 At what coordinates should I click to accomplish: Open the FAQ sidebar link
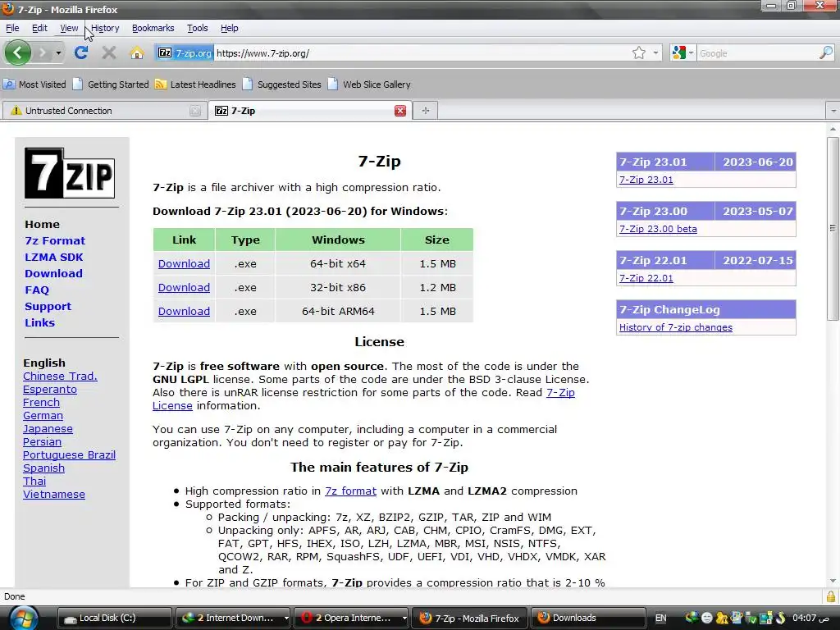coord(37,290)
